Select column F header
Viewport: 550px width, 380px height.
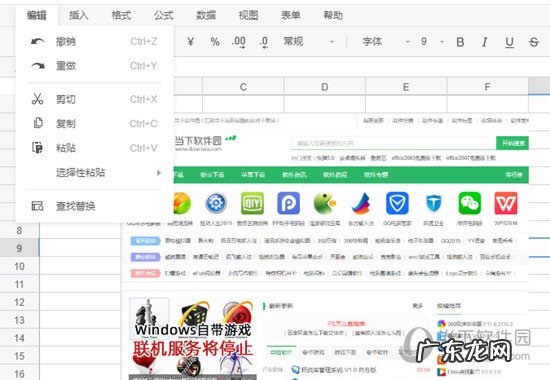coord(487,87)
